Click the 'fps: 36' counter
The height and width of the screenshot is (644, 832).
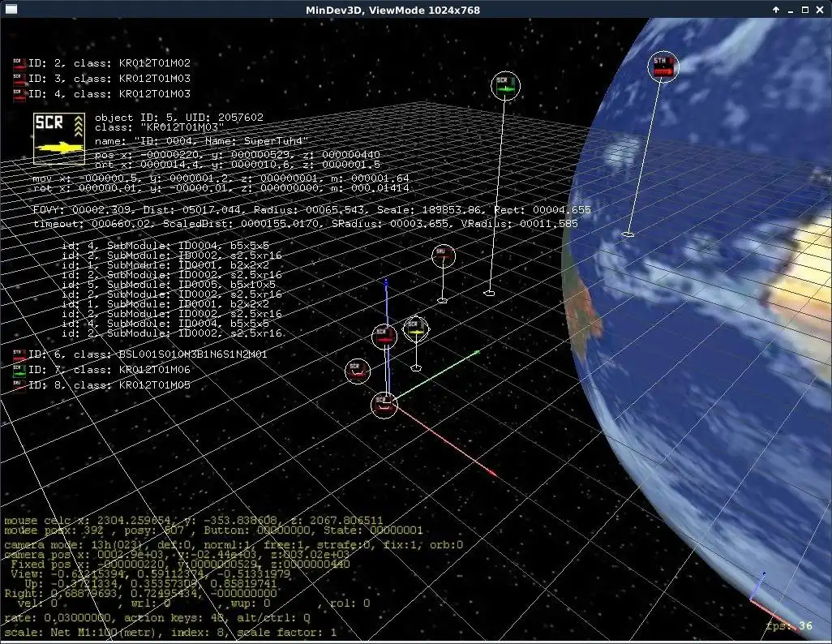[789, 626]
